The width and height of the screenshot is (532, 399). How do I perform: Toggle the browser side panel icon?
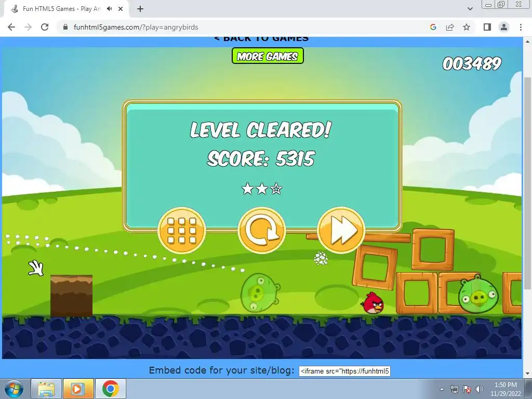pos(487,27)
